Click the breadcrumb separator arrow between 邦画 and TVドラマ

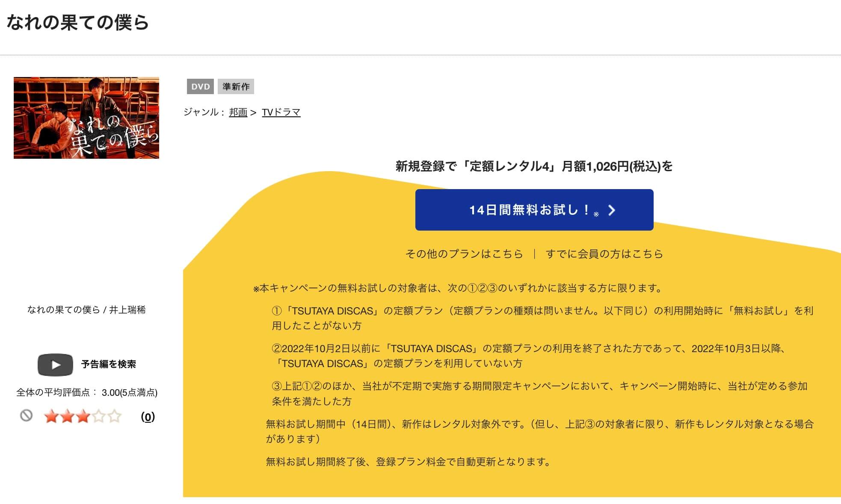pyautogui.click(x=254, y=112)
